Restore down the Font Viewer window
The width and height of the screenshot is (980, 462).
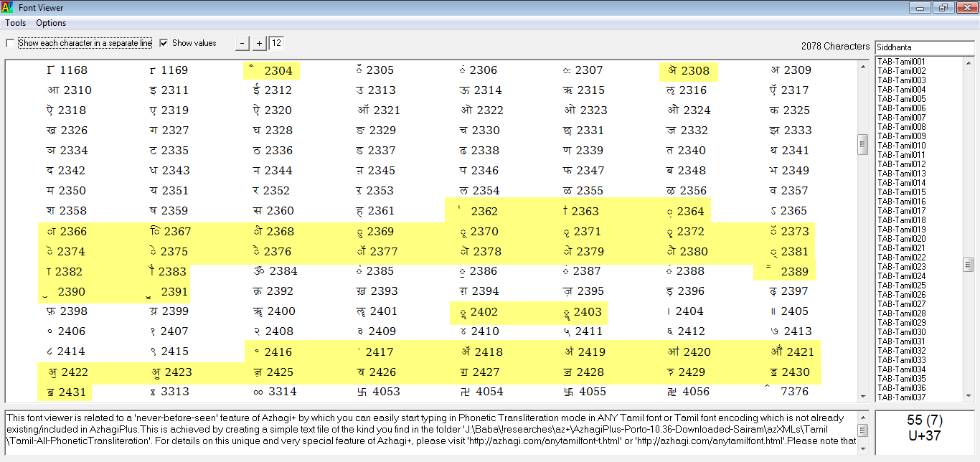tap(942, 8)
